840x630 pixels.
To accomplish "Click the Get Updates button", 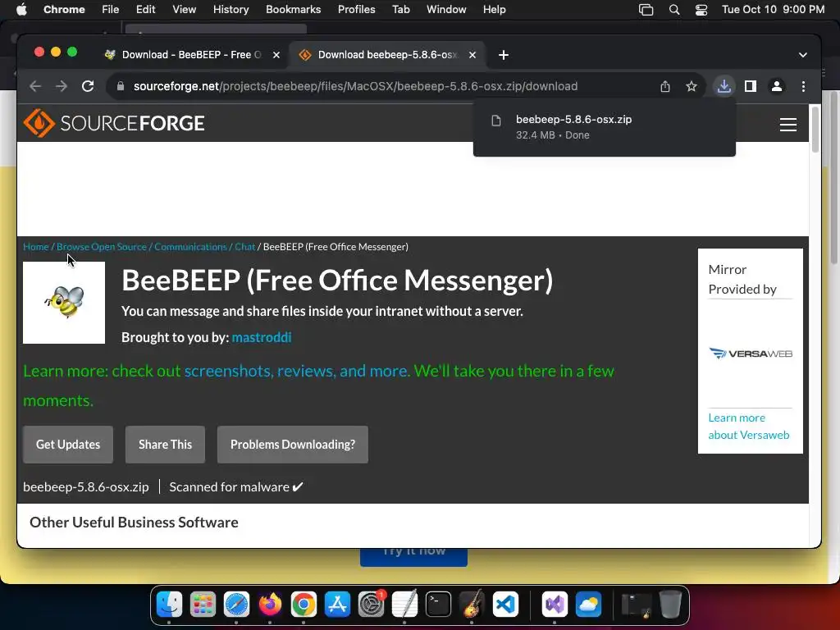I will [x=68, y=445].
